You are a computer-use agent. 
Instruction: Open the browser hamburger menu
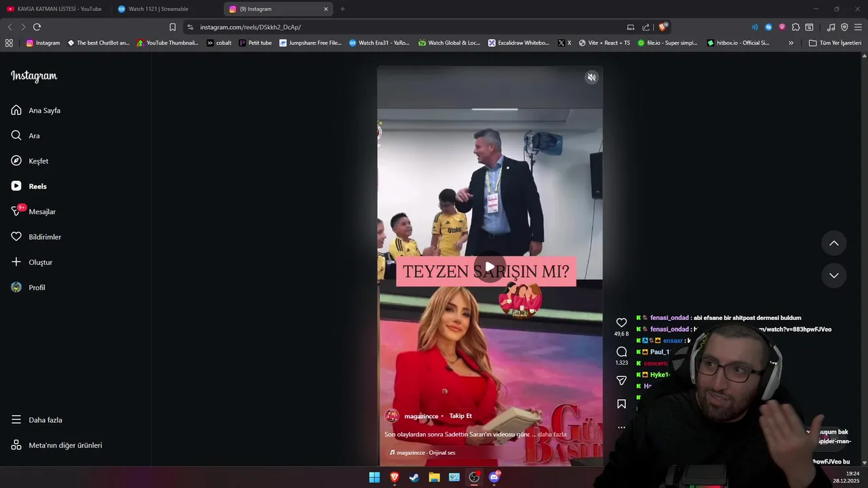point(858,27)
